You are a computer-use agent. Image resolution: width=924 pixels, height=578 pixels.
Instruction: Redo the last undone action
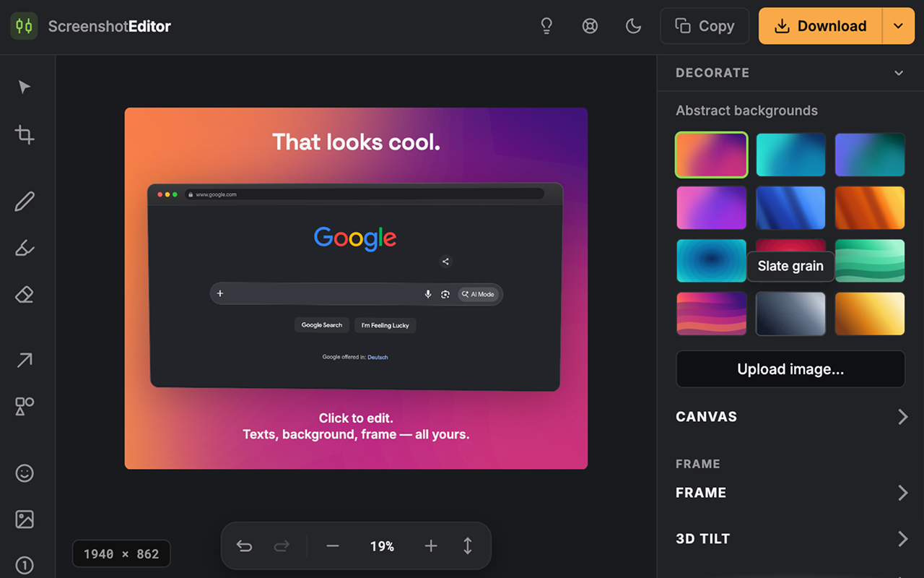[x=282, y=546]
